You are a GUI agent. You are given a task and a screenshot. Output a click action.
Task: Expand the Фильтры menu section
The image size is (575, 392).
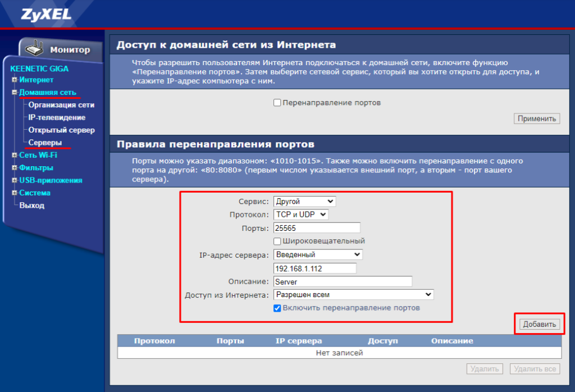pos(15,167)
